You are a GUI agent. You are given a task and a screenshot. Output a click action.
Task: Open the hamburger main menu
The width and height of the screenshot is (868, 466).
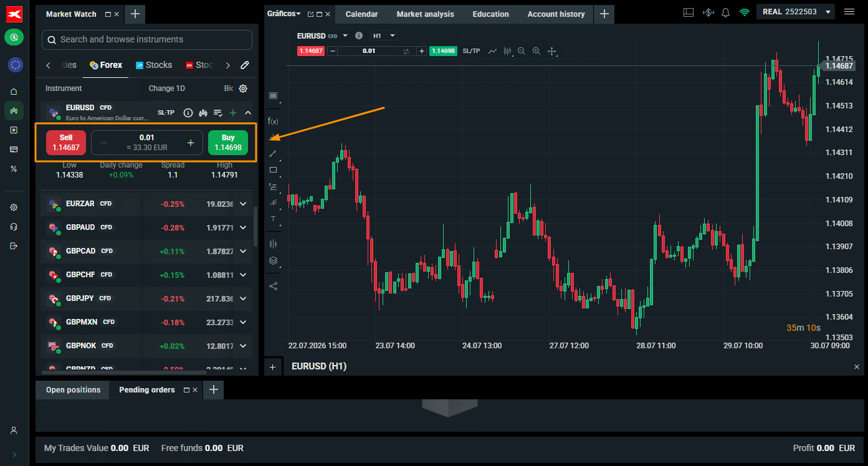tap(849, 12)
